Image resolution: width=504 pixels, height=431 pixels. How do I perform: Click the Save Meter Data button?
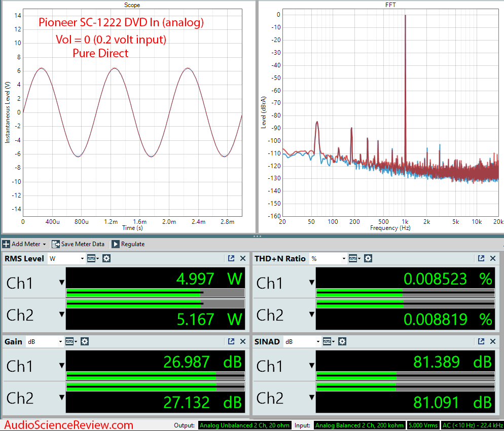coord(78,244)
